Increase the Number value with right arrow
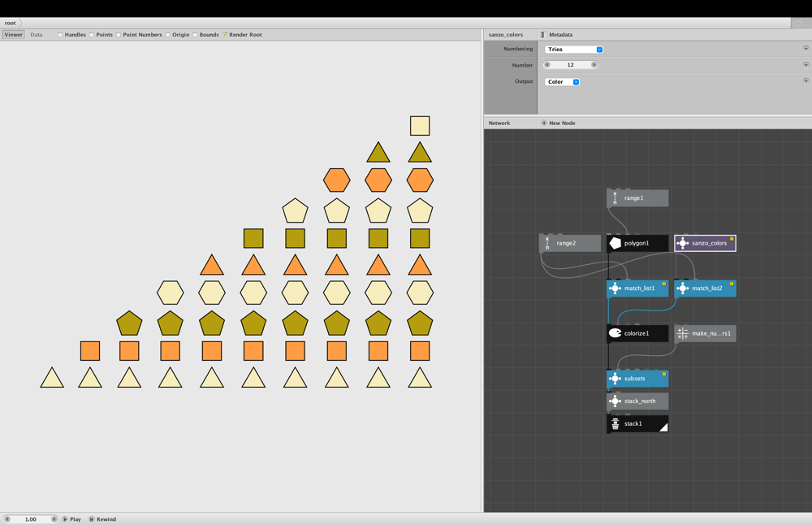The image size is (812, 525). pyautogui.click(x=594, y=65)
